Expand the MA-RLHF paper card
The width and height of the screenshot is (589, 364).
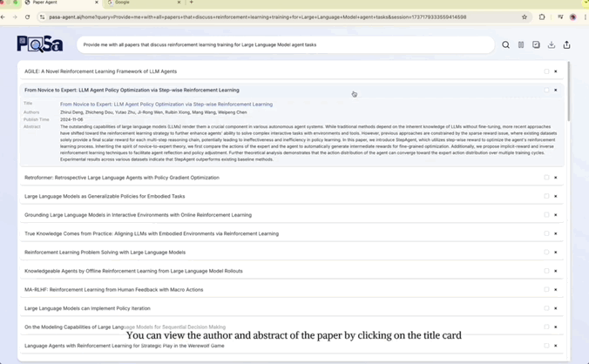[292, 290]
